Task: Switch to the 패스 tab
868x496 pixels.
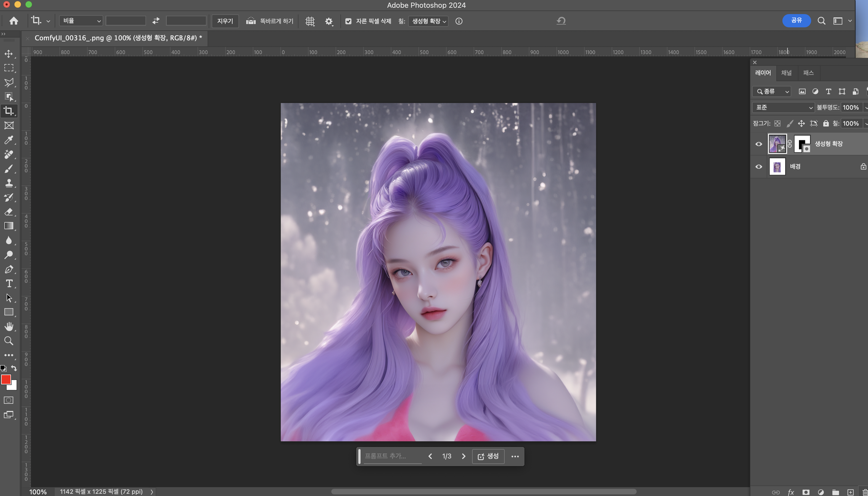Action: [808, 73]
